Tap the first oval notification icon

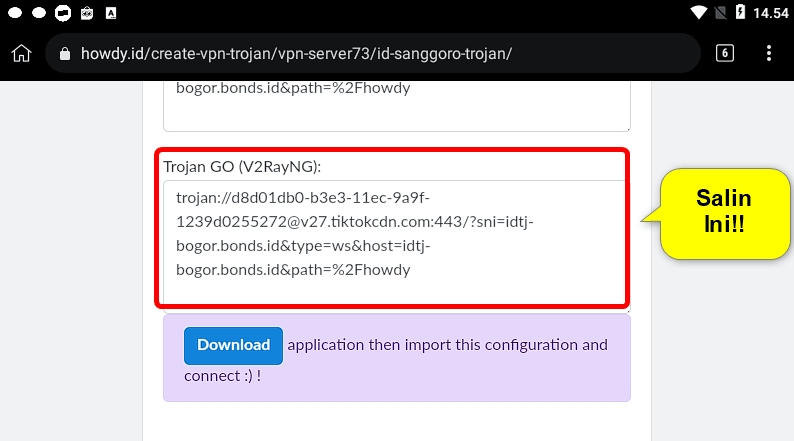15,13
